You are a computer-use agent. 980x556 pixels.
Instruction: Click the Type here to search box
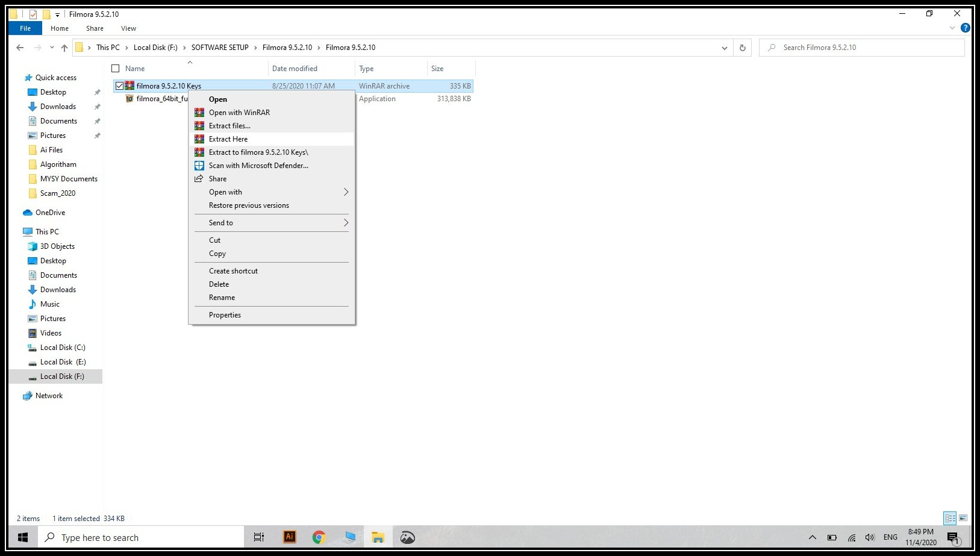click(142, 537)
